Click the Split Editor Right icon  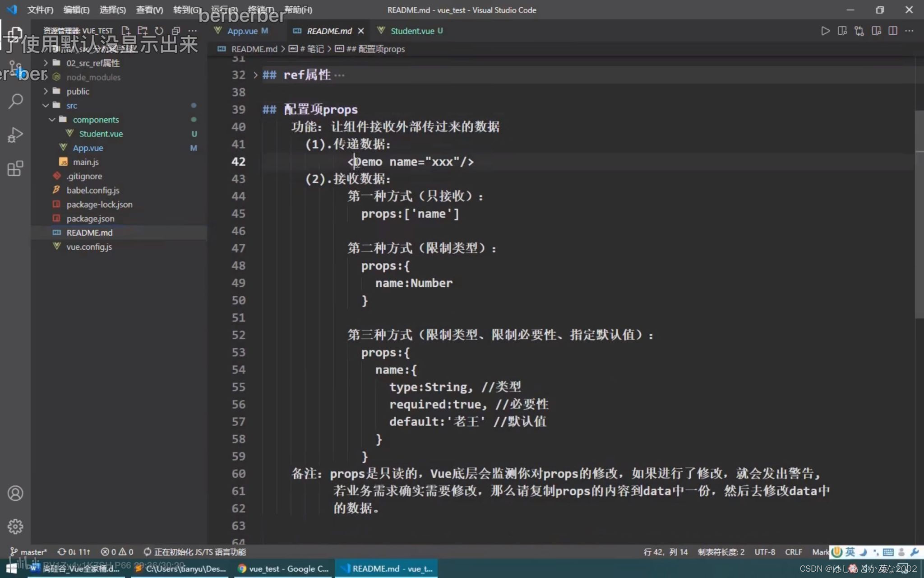tap(893, 31)
